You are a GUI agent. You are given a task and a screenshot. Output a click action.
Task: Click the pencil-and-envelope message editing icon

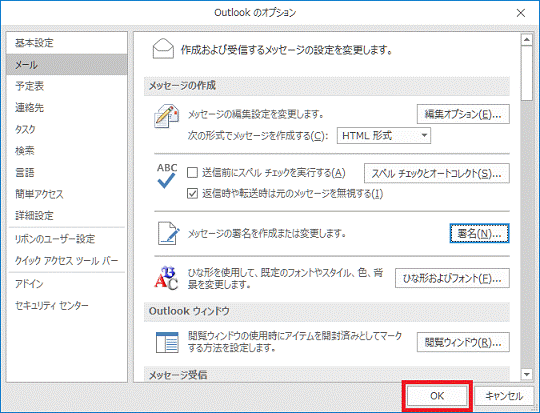click(x=166, y=116)
